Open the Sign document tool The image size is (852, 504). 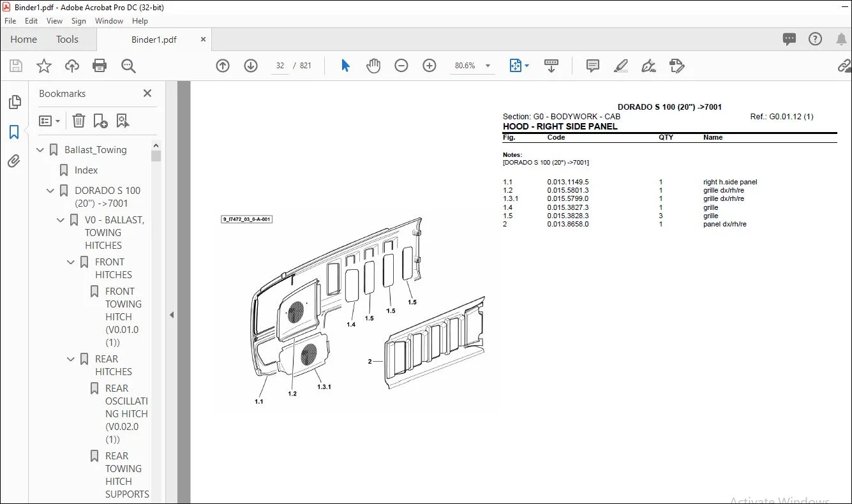tap(649, 66)
